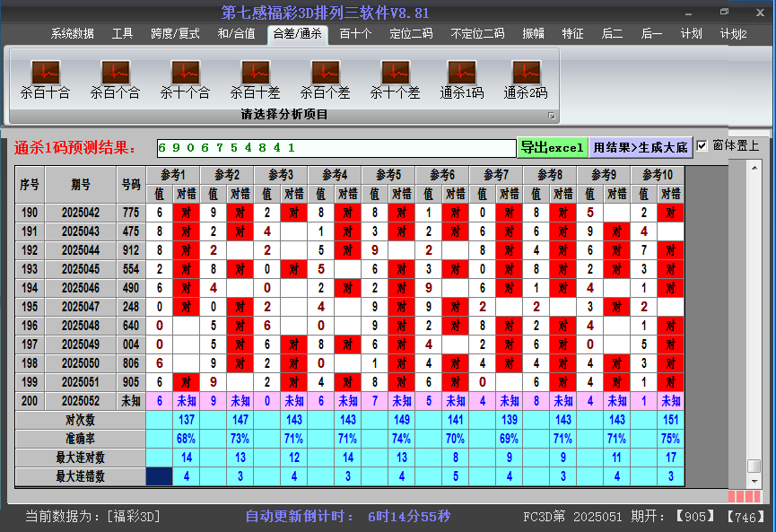Click the 准确率 summary row label
This screenshot has width=776, height=532.
pyautogui.click(x=80, y=439)
